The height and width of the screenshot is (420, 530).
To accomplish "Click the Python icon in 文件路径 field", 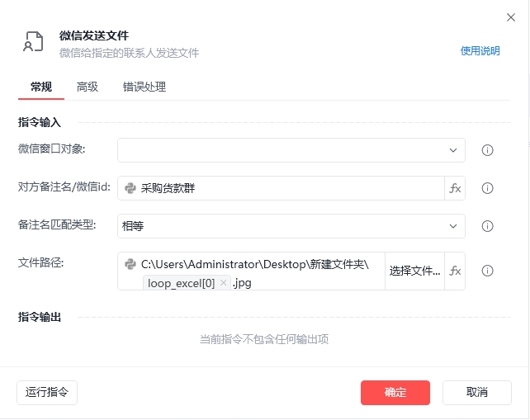I will pyautogui.click(x=130, y=264).
